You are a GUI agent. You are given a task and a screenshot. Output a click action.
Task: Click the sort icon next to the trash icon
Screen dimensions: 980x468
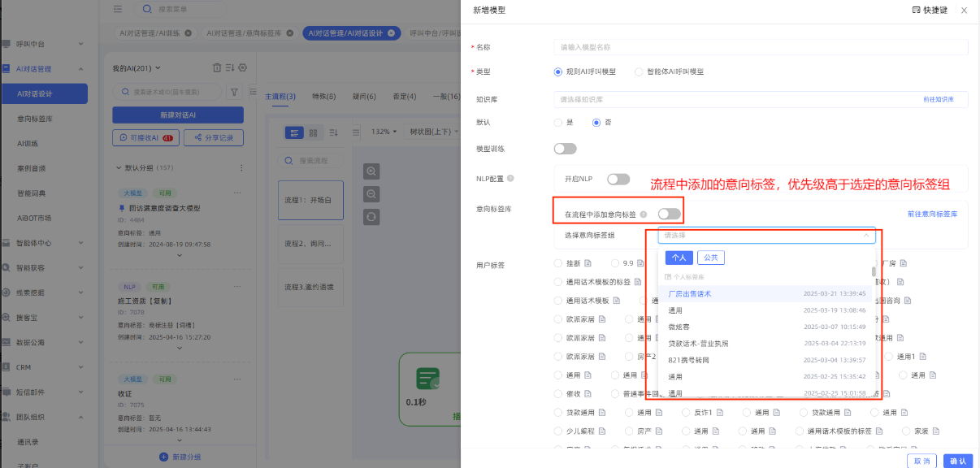point(230,67)
